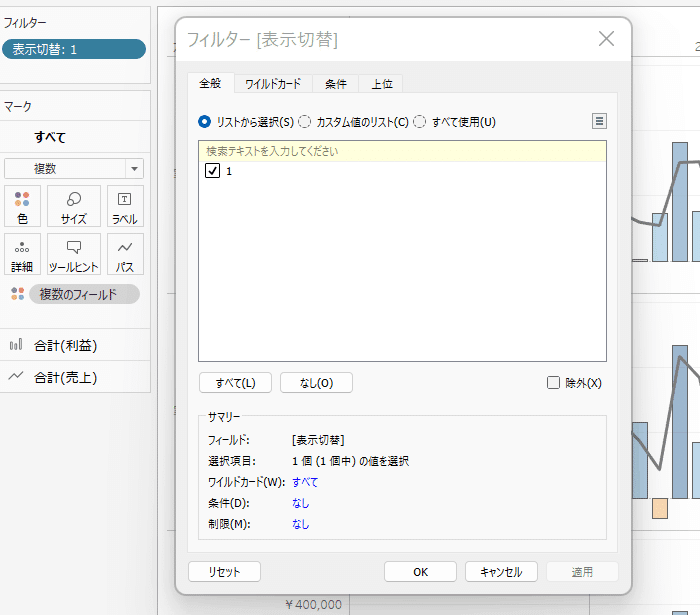
Task: Click the すべて(L) button
Action: point(235,383)
